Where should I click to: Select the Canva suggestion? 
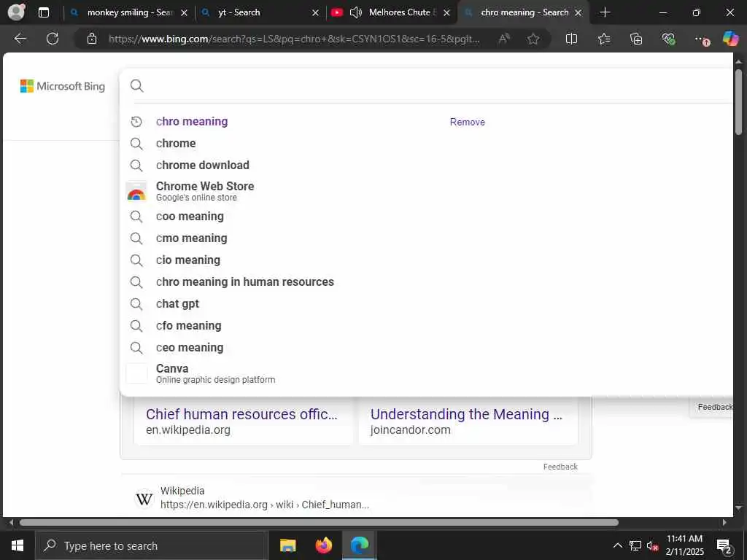(215, 374)
